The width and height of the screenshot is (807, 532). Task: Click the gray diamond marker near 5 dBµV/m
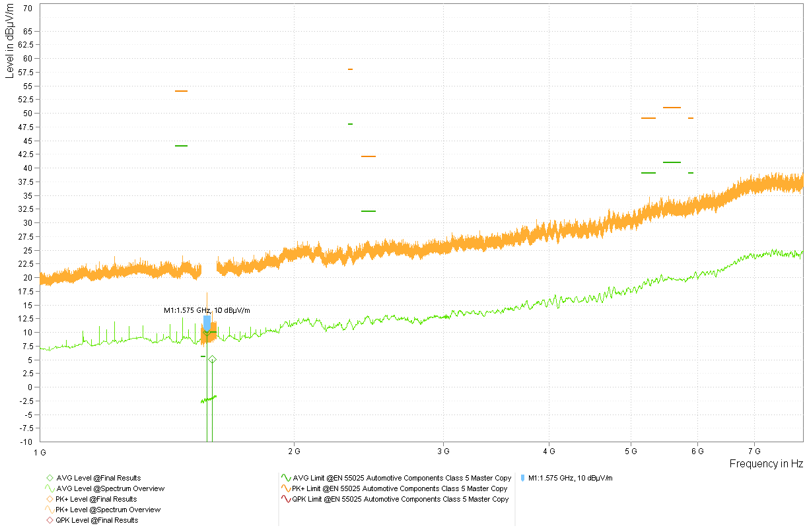pyautogui.click(x=213, y=360)
